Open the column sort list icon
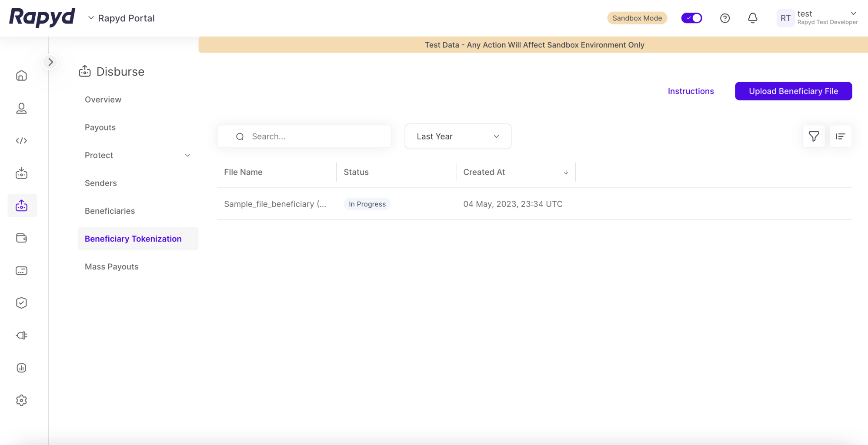Image resolution: width=868 pixels, height=445 pixels. tap(840, 136)
